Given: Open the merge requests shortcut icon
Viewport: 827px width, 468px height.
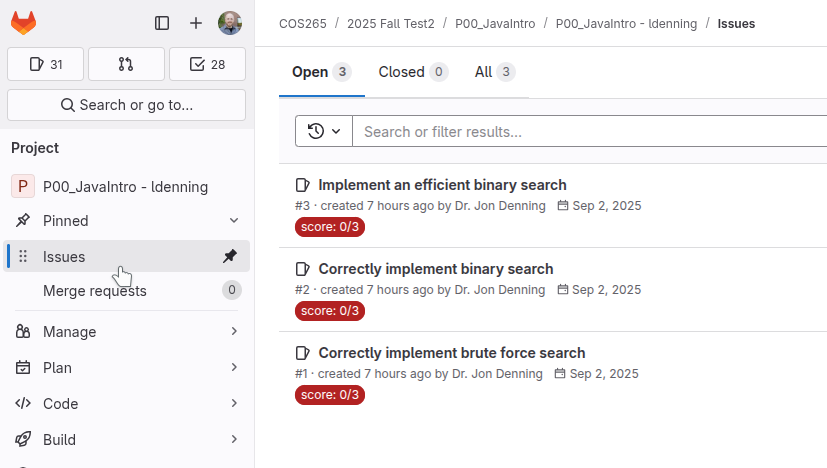Looking at the screenshot, I should (126, 64).
